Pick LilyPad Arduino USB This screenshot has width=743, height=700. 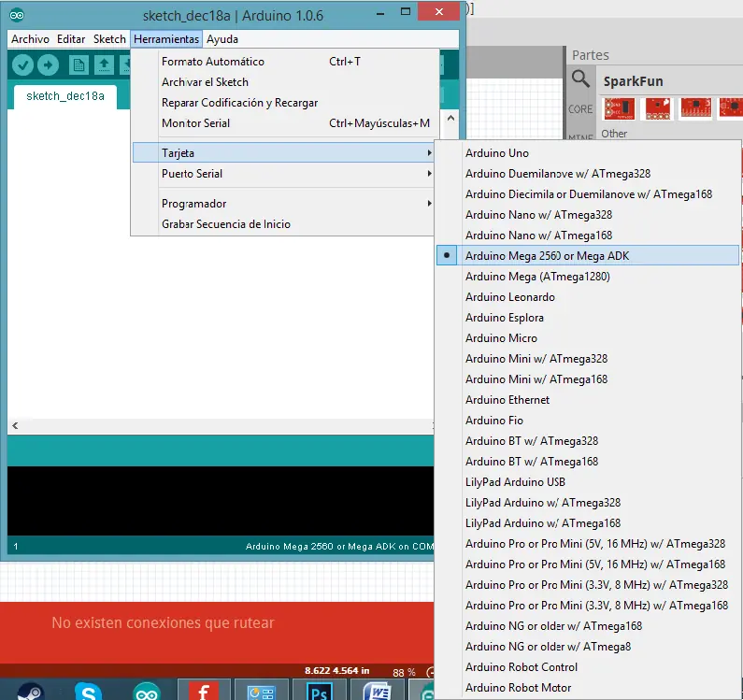[x=588, y=482]
